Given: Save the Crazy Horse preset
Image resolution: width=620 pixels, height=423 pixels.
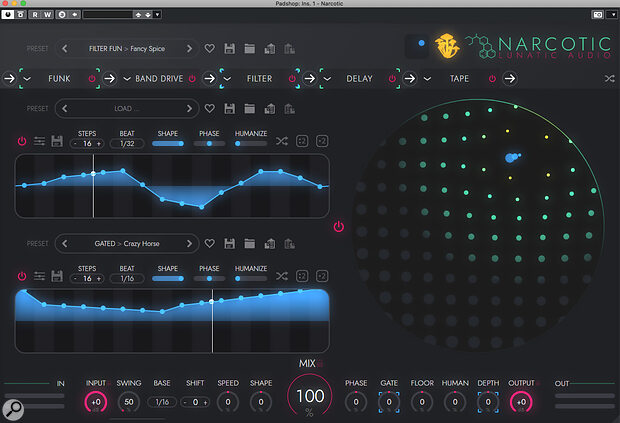Looking at the screenshot, I should (230, 244).
